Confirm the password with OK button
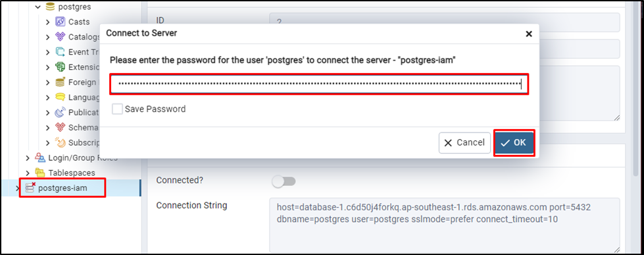The height and width of the screenshot is (255, 644). 514,143
